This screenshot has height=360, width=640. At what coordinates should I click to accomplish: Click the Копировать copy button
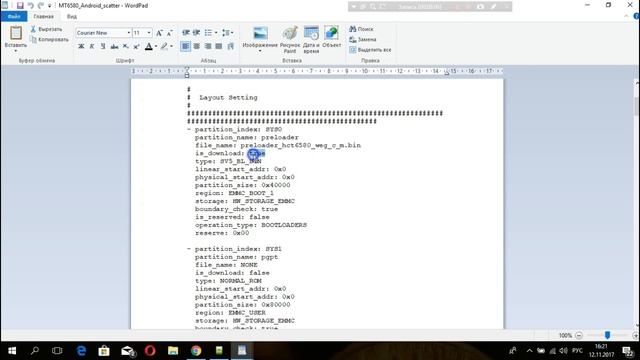(x=49, y=40)
